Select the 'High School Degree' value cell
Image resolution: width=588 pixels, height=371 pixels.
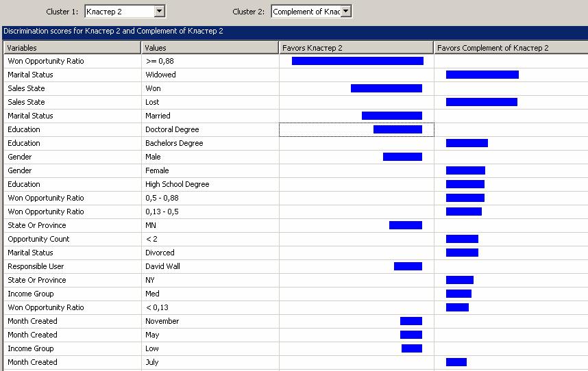pyautogui.click(x=210, y=184)
